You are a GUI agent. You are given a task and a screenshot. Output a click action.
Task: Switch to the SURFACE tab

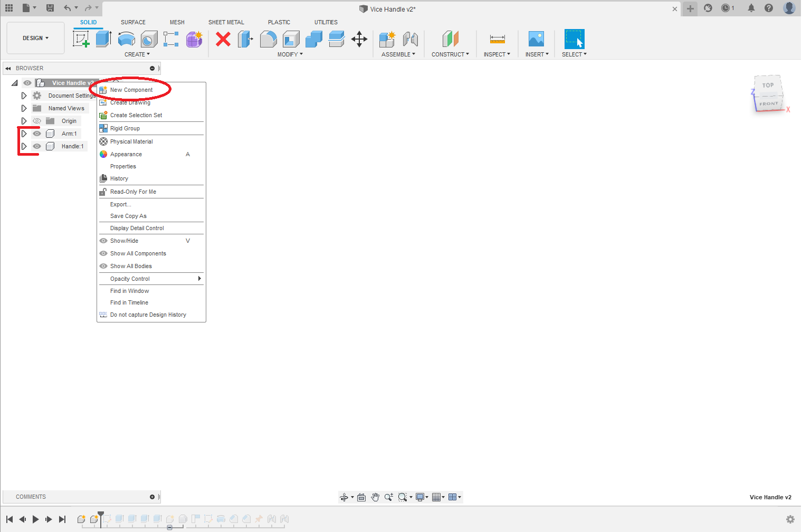click(133, 22)
